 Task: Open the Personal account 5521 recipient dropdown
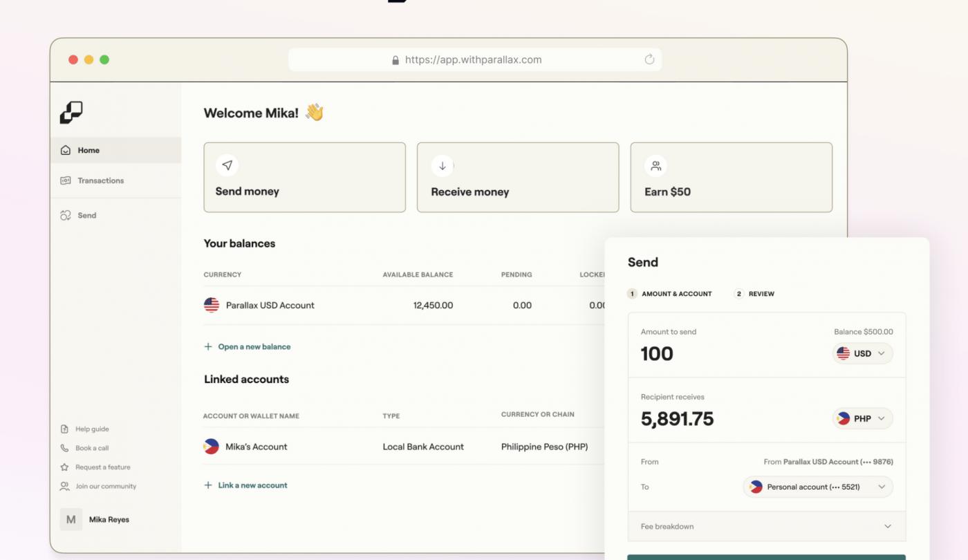818,487
